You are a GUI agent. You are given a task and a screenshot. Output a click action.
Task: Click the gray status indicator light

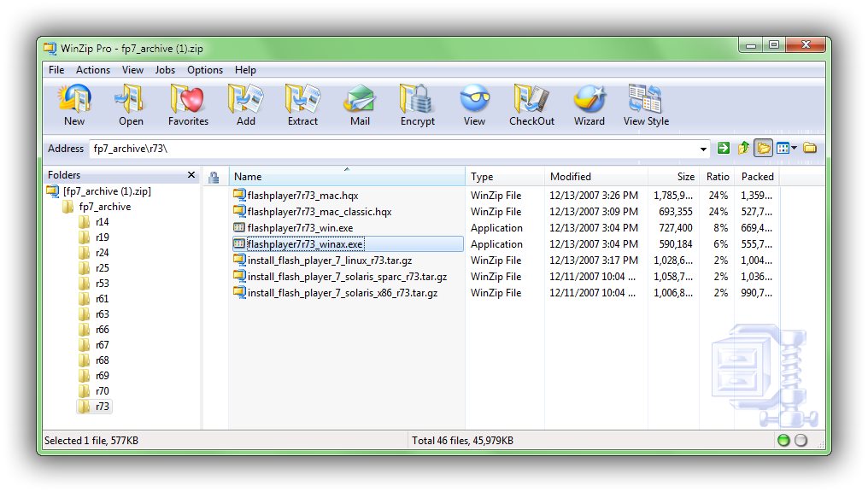pyautogui.click(x=801, y=441)
